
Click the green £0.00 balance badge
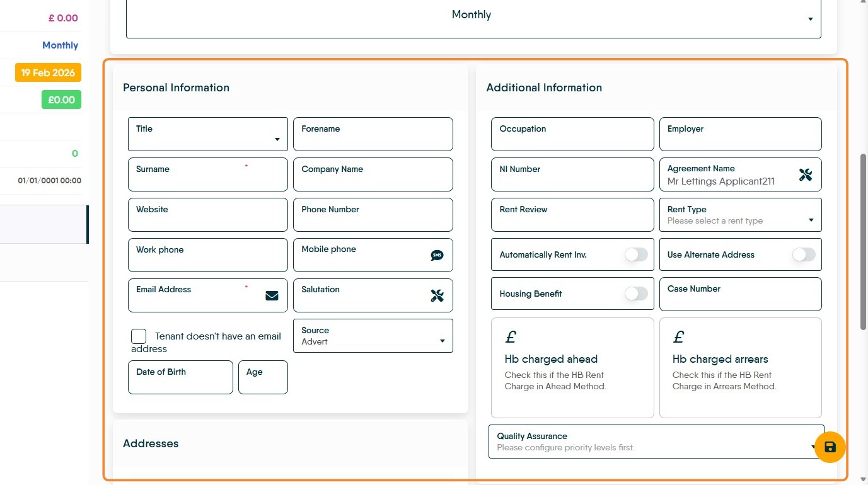click(x=61, y=100)
